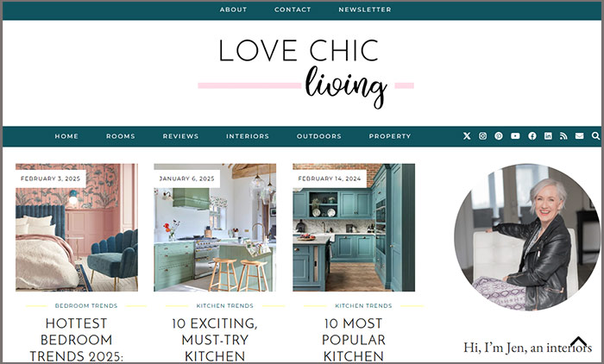The image size is (604, 364).
Task: Select Rooms in the navigation bar
Action: [x=121, y=136]
